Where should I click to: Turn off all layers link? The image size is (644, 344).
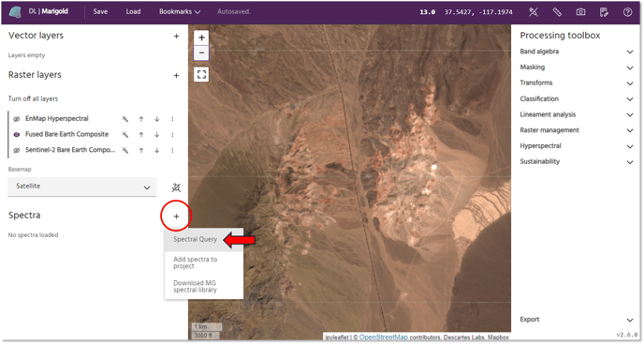click(x=33, y=98)
